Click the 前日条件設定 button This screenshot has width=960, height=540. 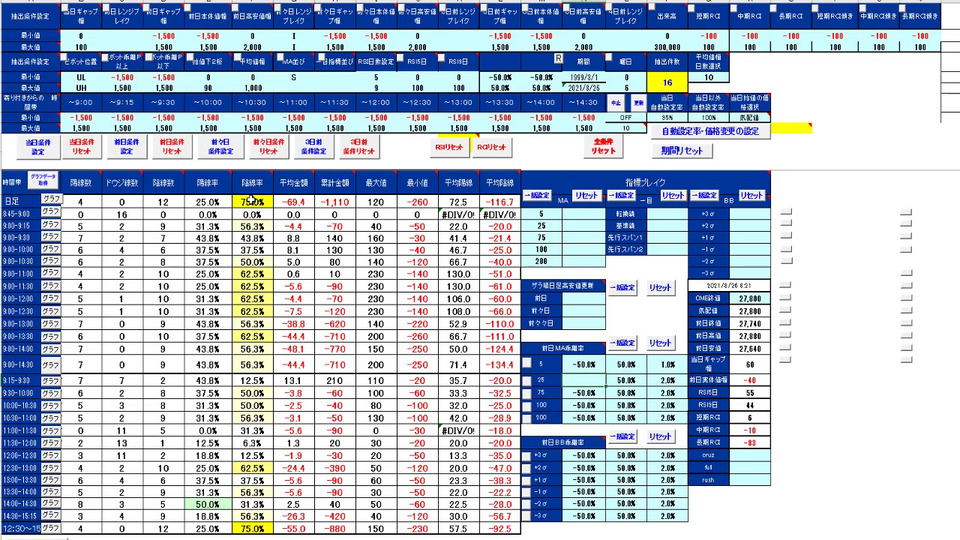click(127, 147)
